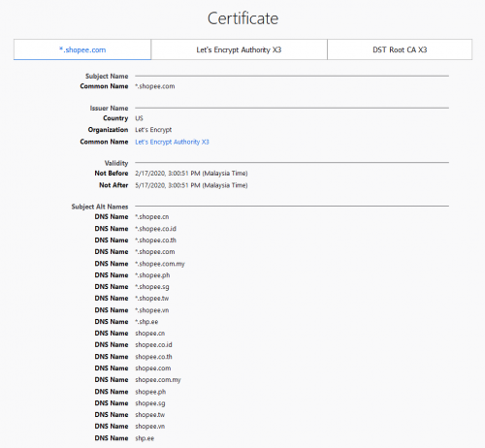Click non-wildcard DNS name shopee.co.id

(x=153, y=345)
